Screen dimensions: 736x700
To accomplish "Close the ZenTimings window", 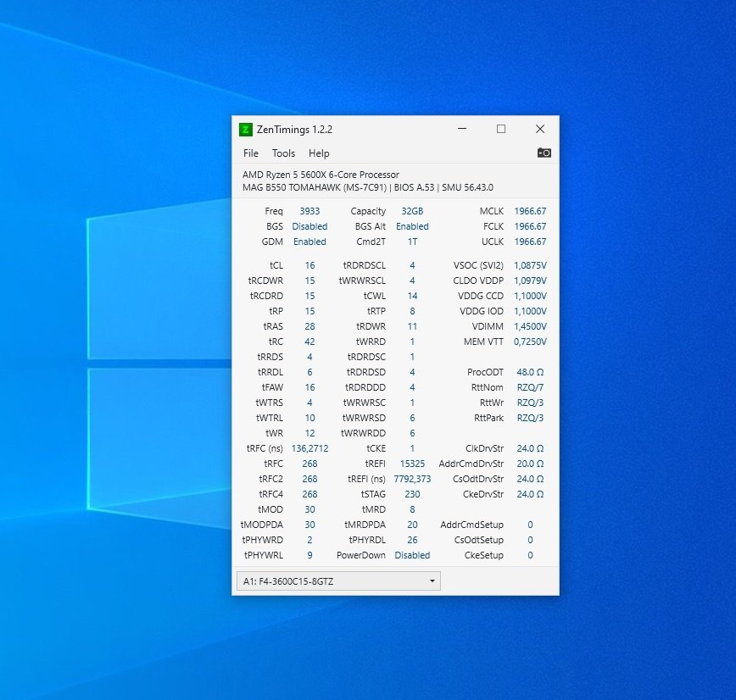I will [540, 129].
